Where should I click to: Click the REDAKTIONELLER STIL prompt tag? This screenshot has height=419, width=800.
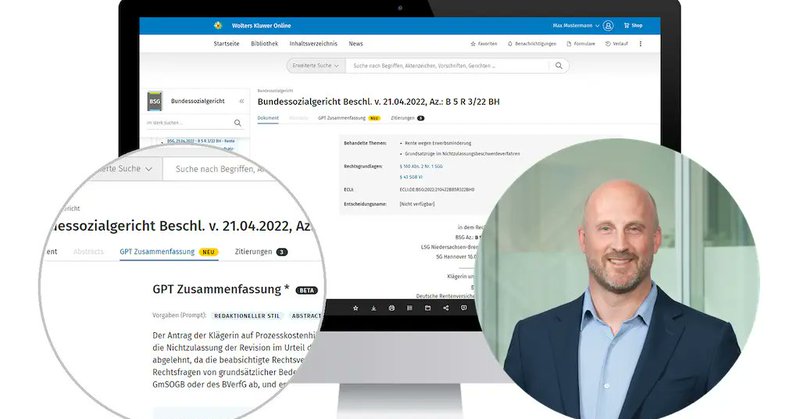coord(247,316)
